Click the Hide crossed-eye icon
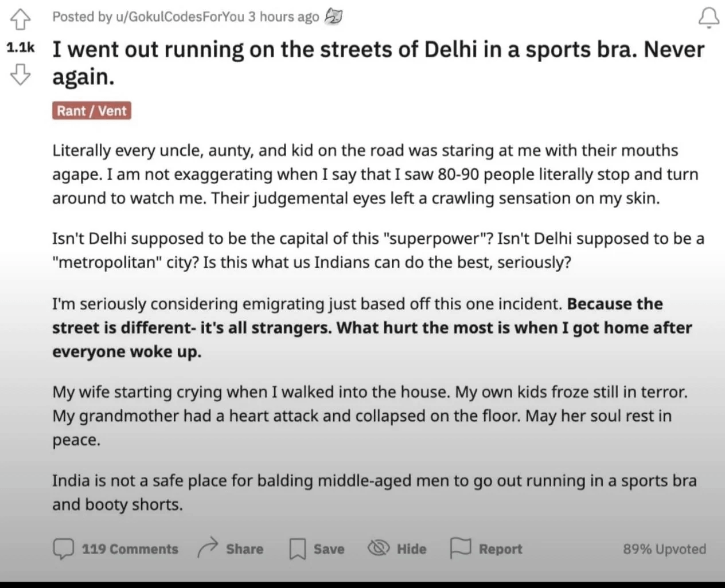Screen dimensions: 725x588 [379, 548]
